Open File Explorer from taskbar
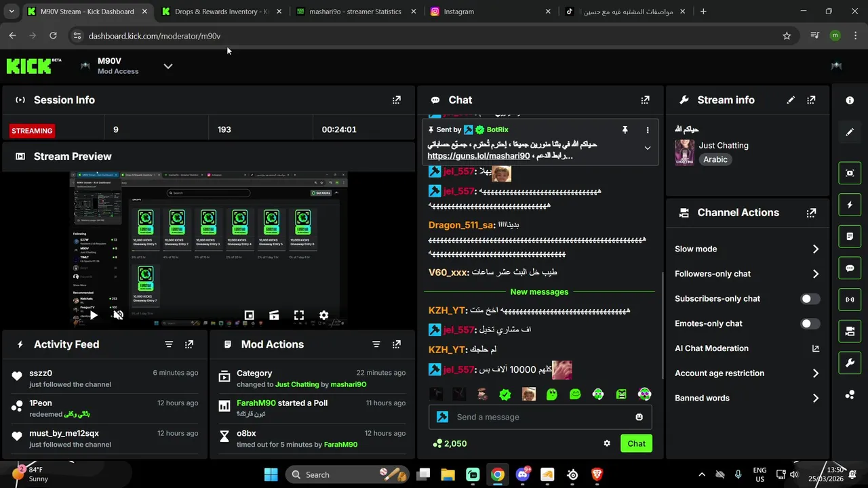The width and height of the screenshot is (868, 488). click(448, 474)
